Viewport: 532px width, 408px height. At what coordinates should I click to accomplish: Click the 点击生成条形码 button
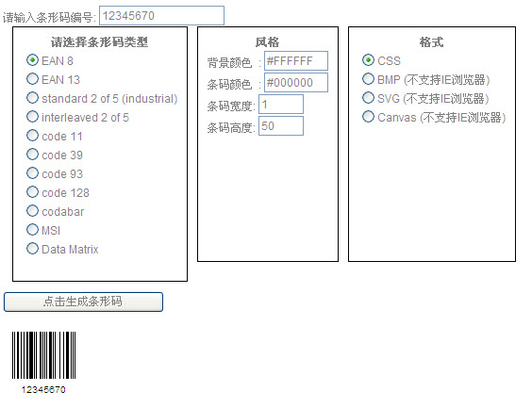[83, 302]
